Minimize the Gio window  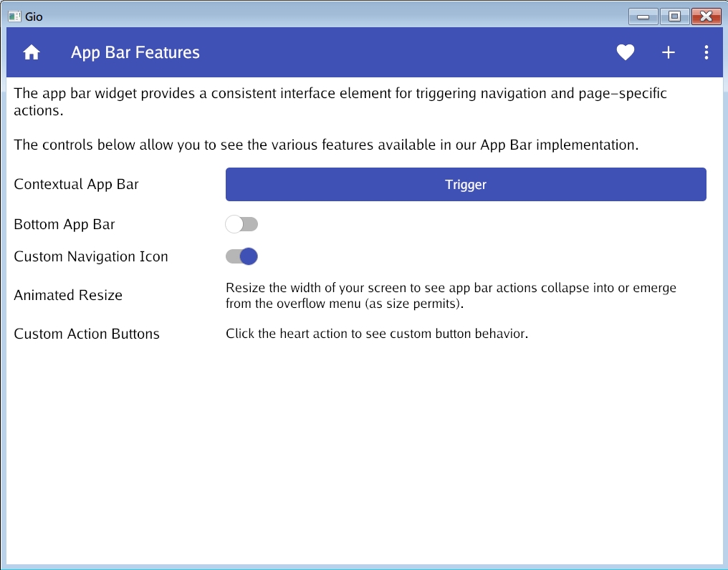coord(643,16)
